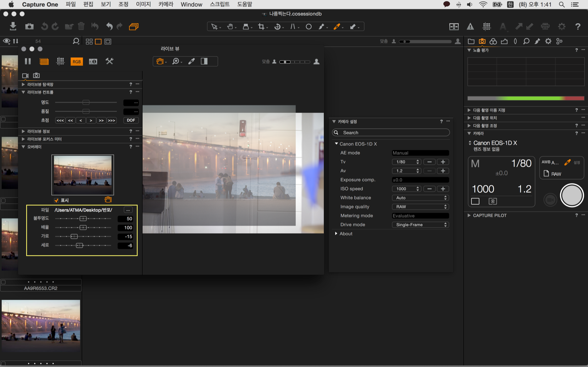
Task: Open the White balance dropdown
Action: [420, 198]
